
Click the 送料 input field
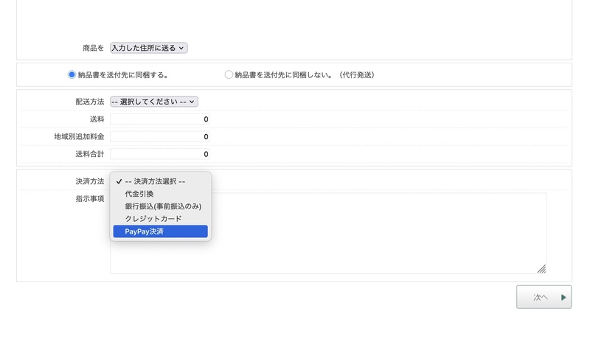click(x=159, y=119)
